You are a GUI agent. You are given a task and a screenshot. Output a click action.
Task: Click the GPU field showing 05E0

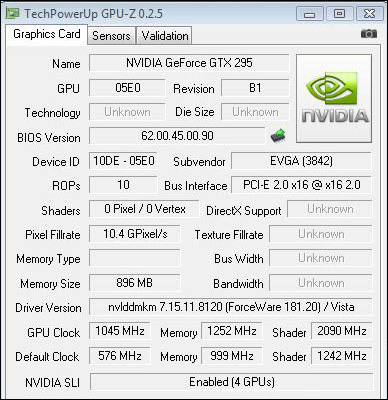click(x=127, y=88)
